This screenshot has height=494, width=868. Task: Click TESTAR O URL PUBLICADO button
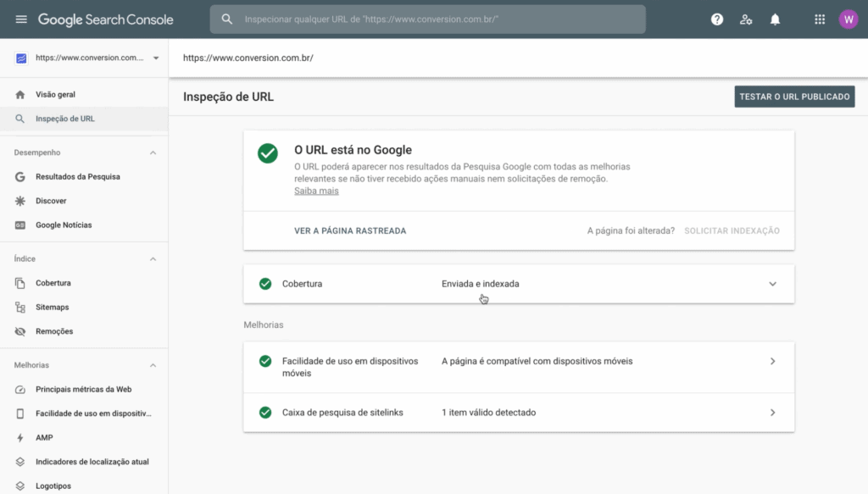(x=794, y=97)
